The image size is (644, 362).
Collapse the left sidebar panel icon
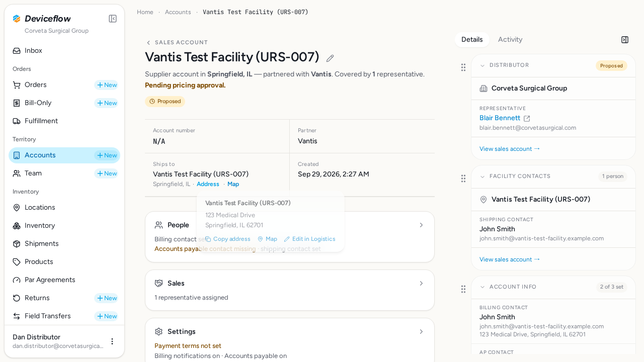click(113, 19)
